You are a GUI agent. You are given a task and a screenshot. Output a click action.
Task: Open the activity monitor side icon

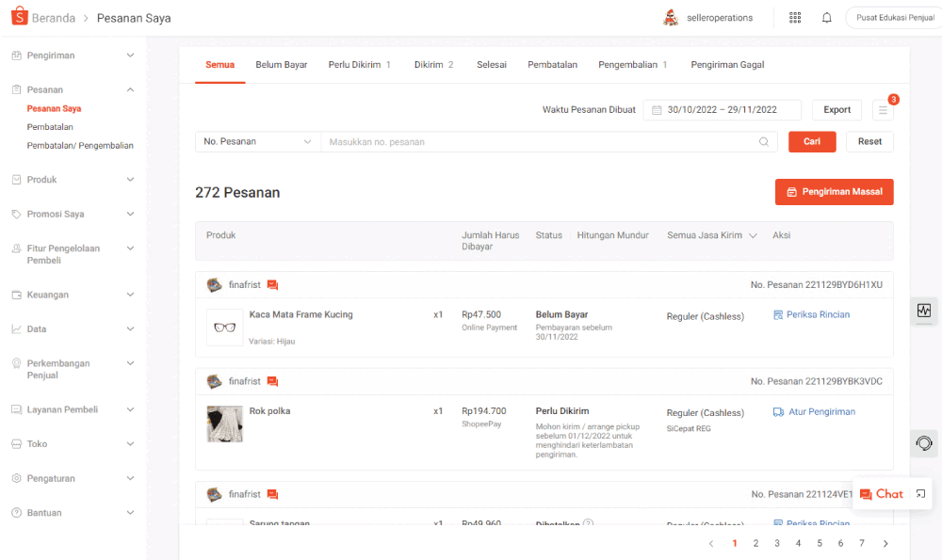coord(924,311)
